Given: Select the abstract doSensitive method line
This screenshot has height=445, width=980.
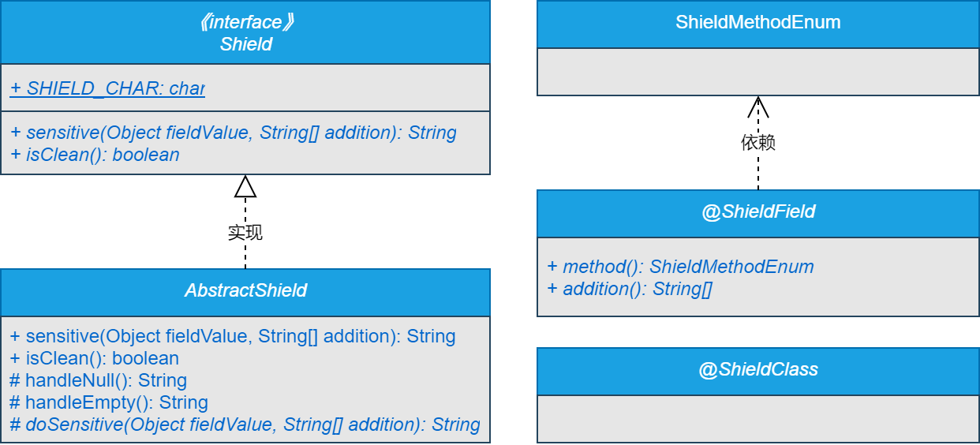Looking at the screenshot, I should pyautogui.click(x=245, y=424).
